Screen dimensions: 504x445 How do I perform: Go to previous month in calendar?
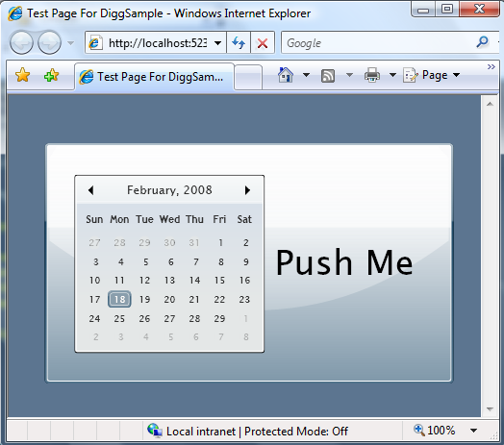tap(90, 190)
